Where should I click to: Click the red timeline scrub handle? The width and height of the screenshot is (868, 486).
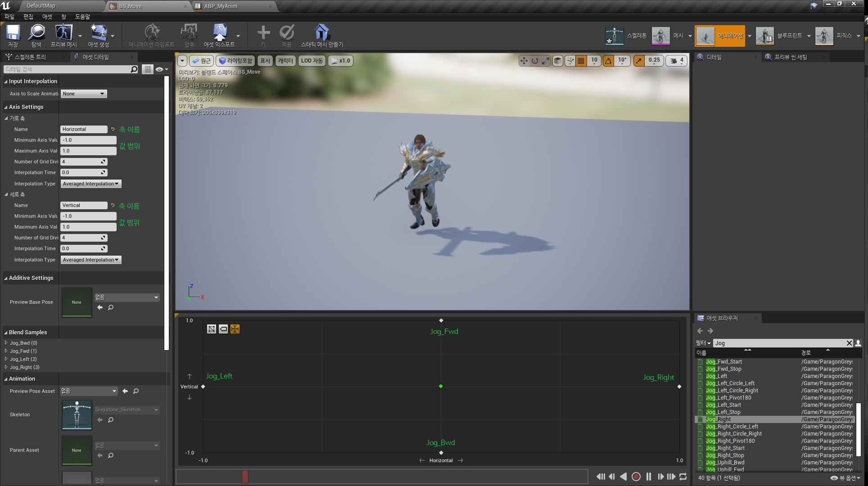point(245,476)
